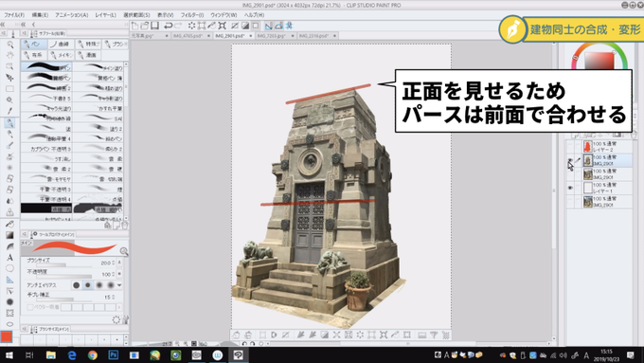Click opacity 100 stepper arrows
The width and height of the screenshot is (644, 363).
coord(114,274)
